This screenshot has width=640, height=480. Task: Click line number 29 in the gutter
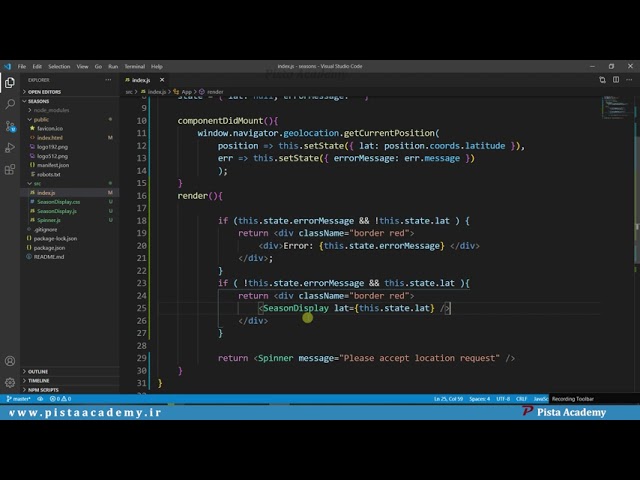(141, 358)
